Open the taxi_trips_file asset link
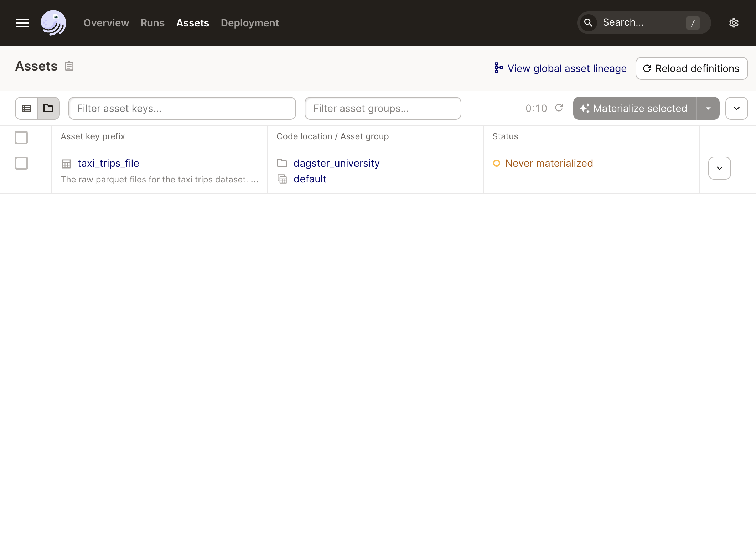 108,163
